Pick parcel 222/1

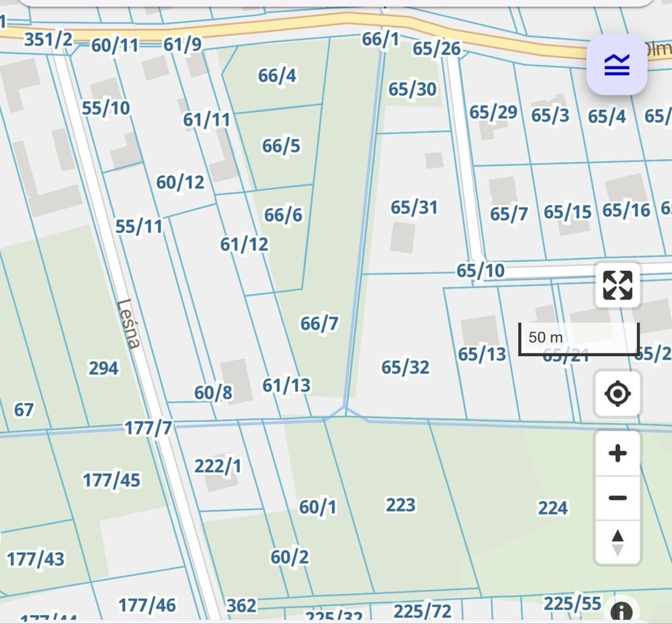218,465
